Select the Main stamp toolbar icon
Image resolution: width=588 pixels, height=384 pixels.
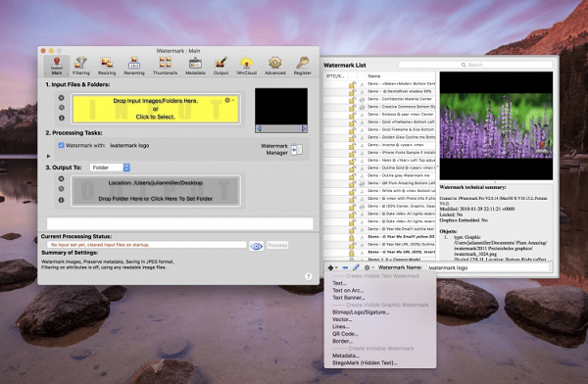[x=57, y=66]
